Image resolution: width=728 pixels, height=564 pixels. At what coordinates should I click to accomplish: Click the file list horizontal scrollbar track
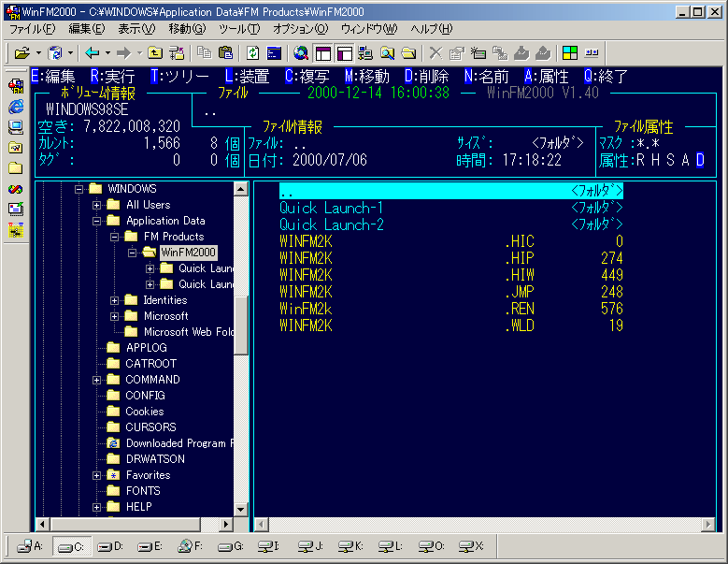pyautogui.click(x=485, y=525)
